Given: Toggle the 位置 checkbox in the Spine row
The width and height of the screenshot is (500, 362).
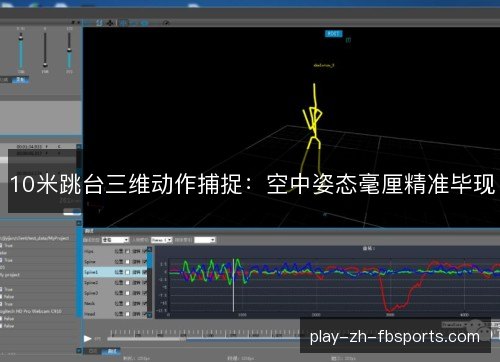Looking at the screenshot, I should coord(127,262).
